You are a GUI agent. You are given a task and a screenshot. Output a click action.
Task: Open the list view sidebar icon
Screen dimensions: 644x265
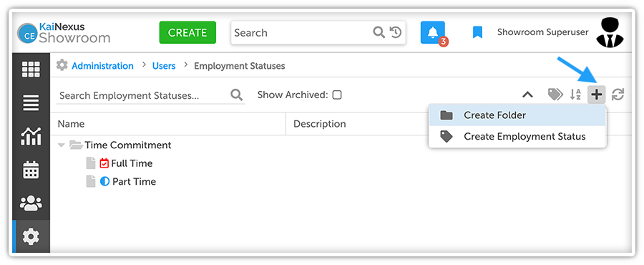pyautogui.click(x=31, y=102)
